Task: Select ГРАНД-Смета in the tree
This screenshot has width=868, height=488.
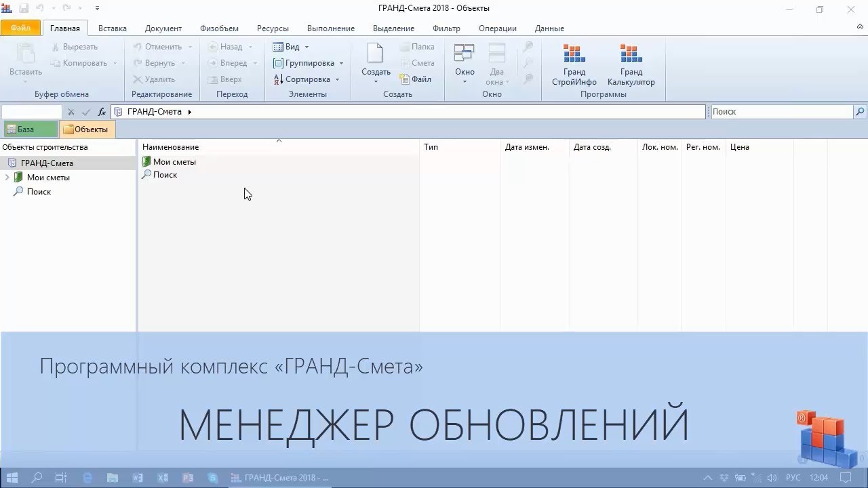Action: coord(68,163)
